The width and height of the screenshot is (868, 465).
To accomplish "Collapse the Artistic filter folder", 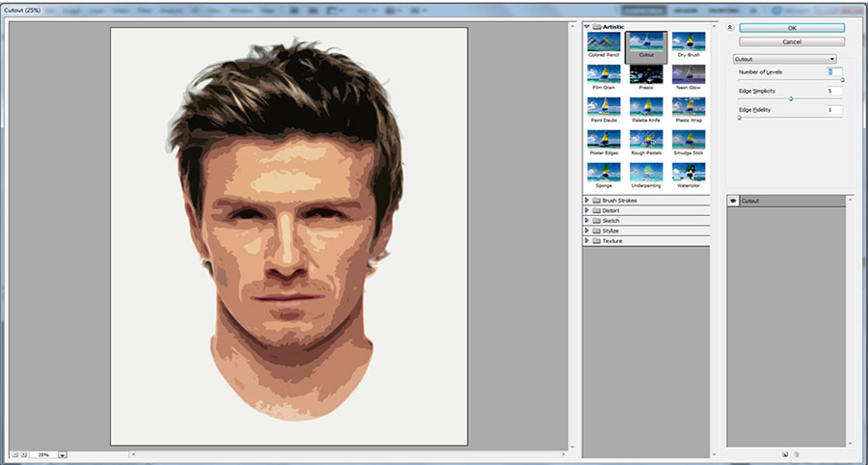I will [587, 28].
